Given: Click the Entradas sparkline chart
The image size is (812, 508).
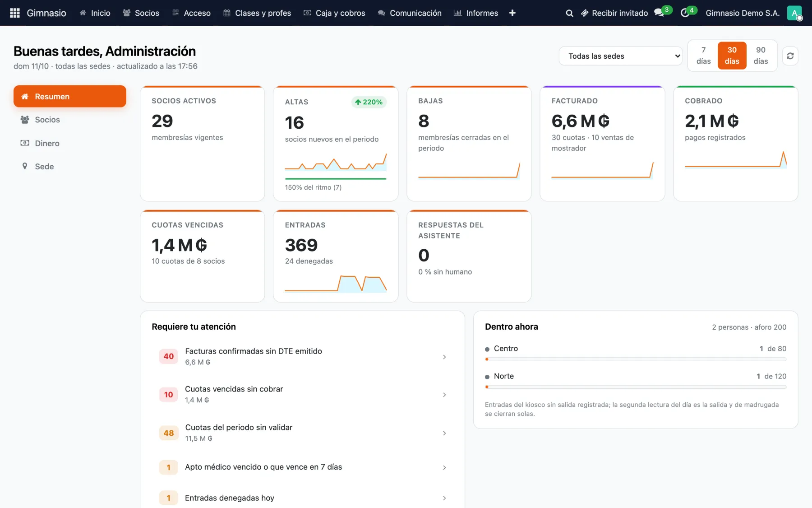Looking at the screenshot, I should click(336, 284).
